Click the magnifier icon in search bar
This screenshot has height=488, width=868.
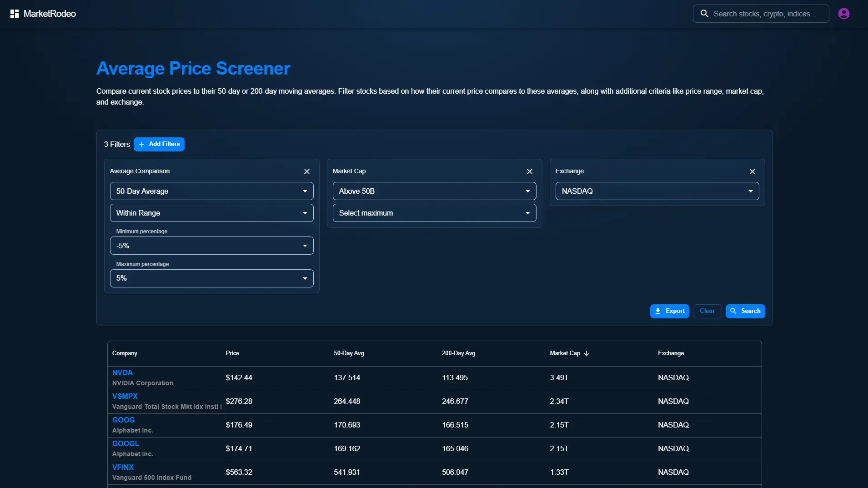[704, 14]
